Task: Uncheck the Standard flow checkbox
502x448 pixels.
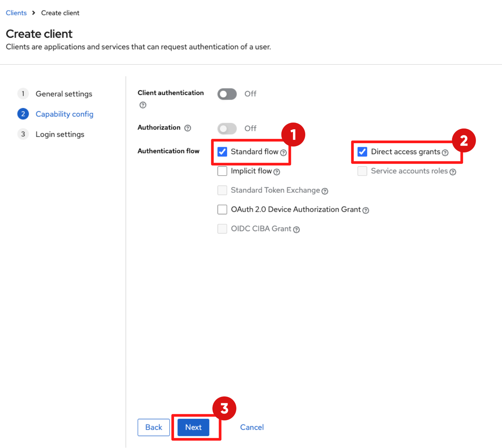Action: 222,152
